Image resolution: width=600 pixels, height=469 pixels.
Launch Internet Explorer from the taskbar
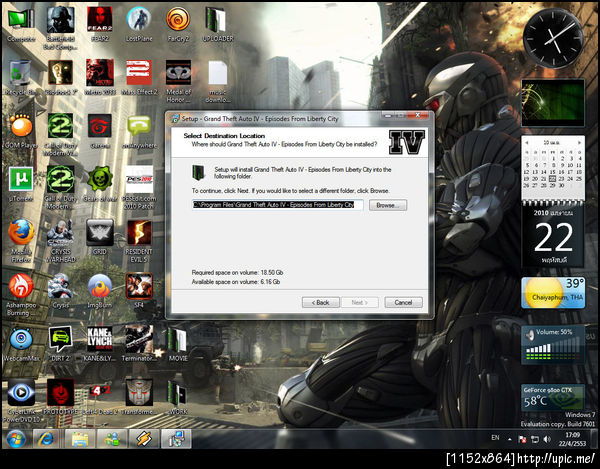point(47,439)
